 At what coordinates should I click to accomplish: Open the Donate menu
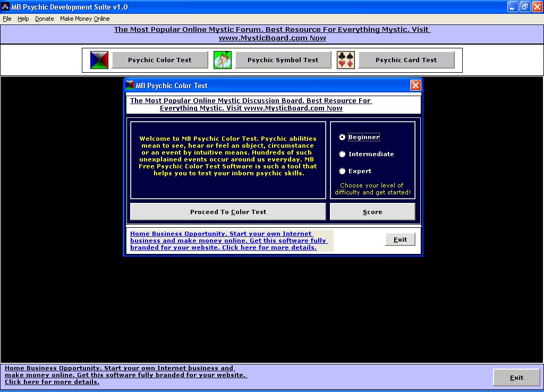point(45,19)
